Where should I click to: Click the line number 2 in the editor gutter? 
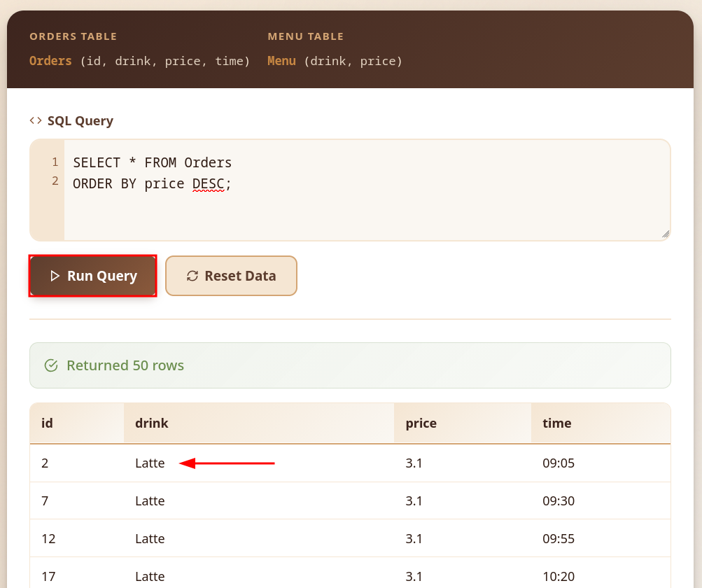(x=55, y=181)
